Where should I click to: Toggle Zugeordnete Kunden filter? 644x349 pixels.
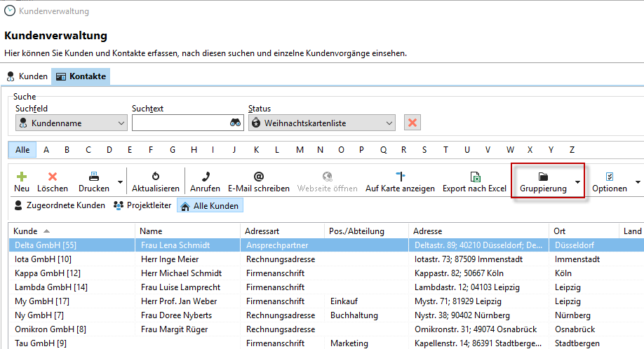pos(60,205)
